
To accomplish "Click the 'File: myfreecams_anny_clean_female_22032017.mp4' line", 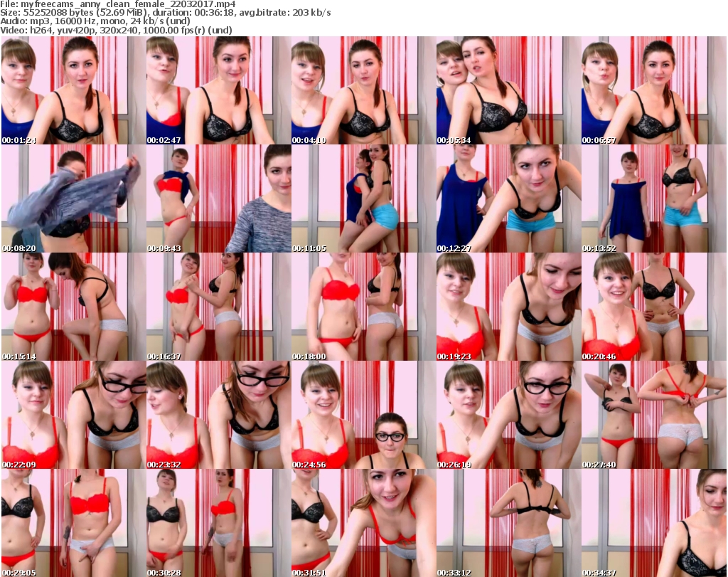I will point(118,4).
